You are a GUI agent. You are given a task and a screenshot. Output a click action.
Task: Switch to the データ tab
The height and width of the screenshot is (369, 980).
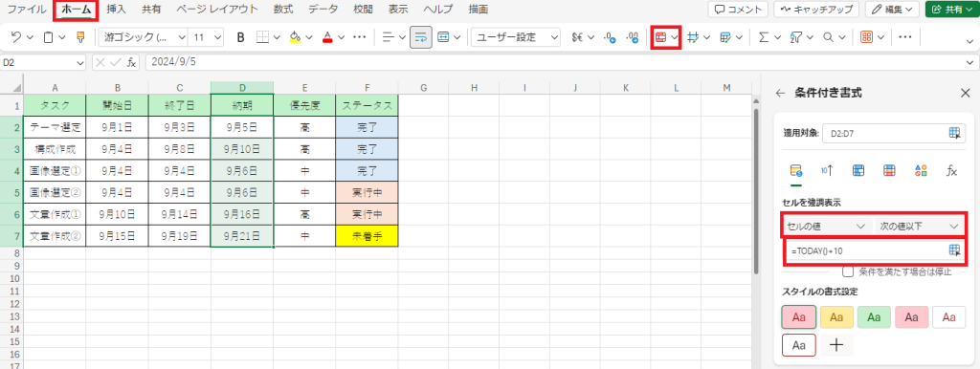(x=323, y=10)
